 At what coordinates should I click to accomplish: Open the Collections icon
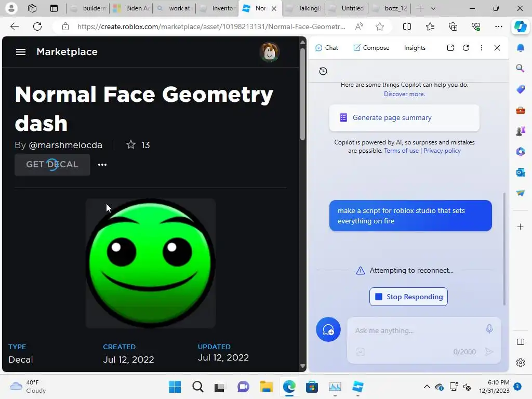point(453,26)
